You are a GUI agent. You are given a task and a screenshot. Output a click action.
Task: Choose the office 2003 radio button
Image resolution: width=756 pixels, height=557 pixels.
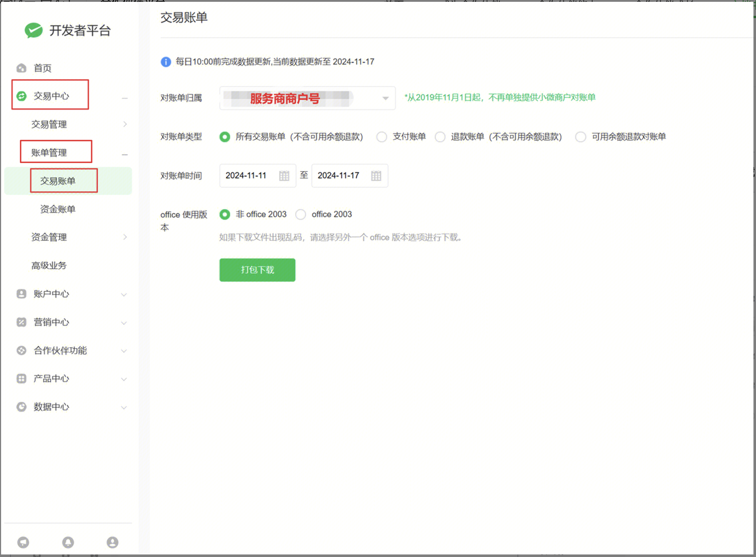pyautogui.click(x=300, y=215)
